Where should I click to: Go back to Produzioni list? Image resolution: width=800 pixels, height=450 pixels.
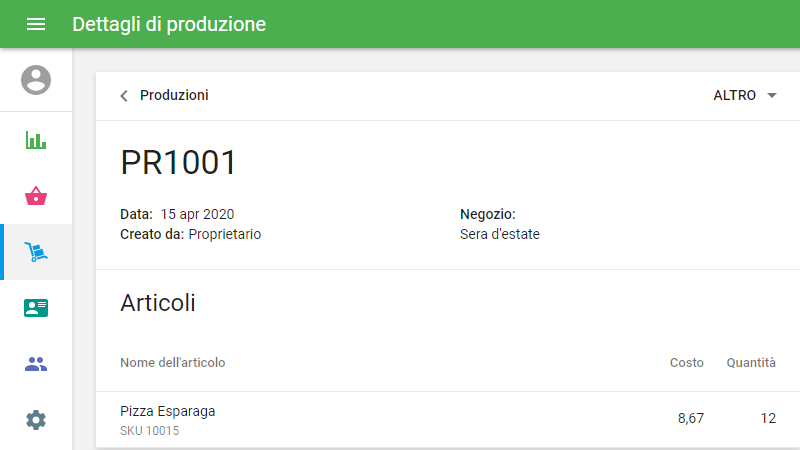point(174,96)
